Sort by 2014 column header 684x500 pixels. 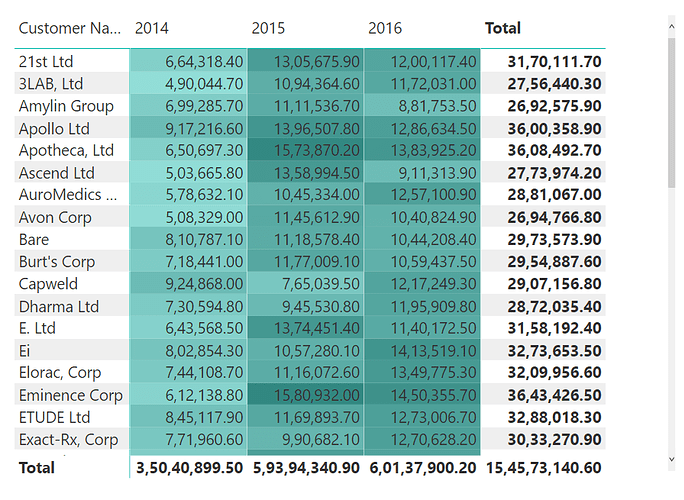pos(151,28)
